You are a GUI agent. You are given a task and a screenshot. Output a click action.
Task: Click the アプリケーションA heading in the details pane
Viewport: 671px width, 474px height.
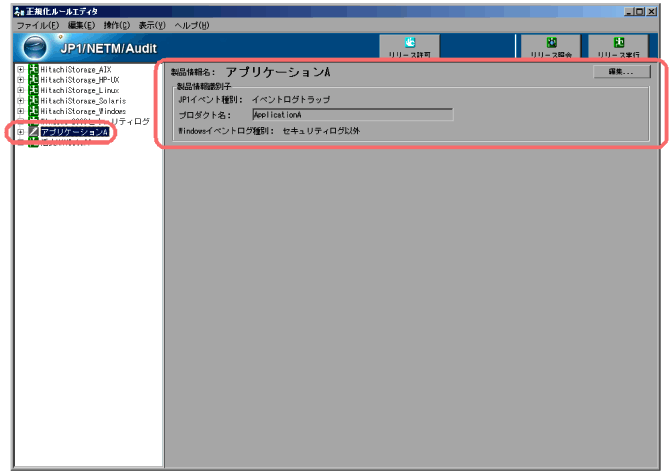point(278,72)
